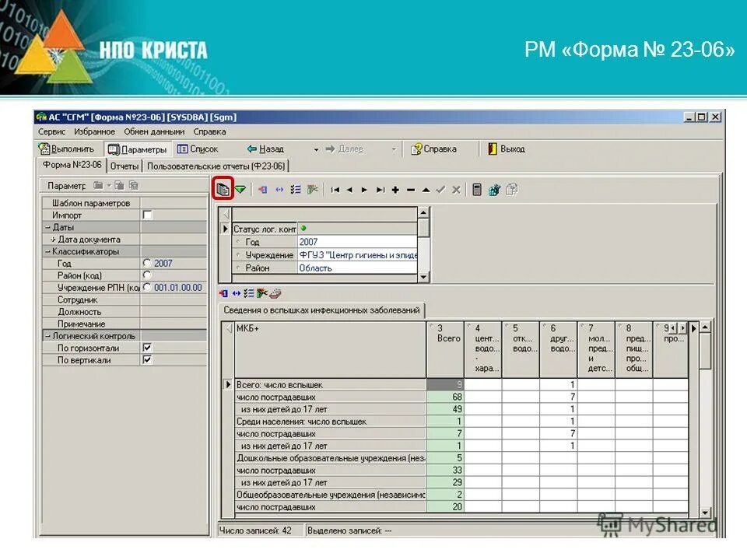Click folder icon beside Параметр label
The image size is (747, 560).
(x=98, y=185)
